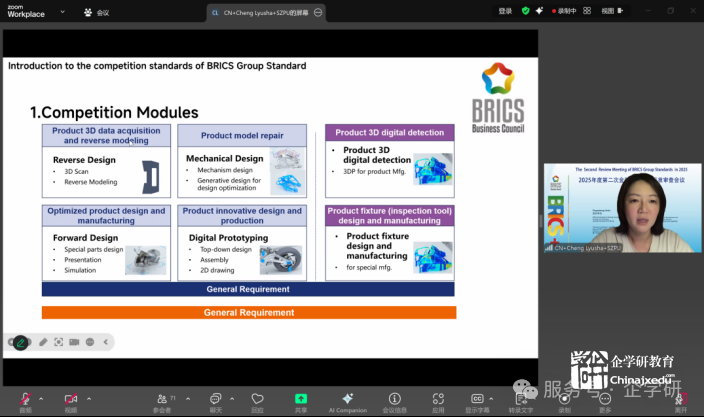Switch to the Meetings tab at top

pos(97,13)
